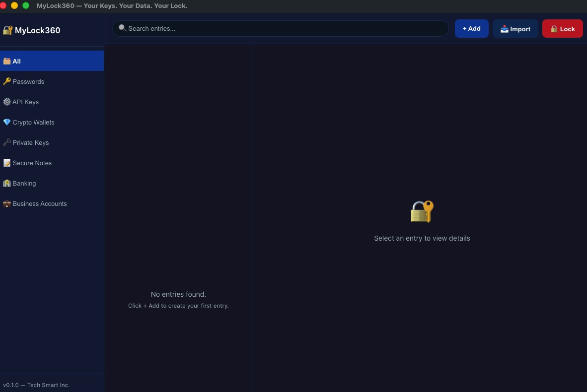This screenshot has width=587, height=392.
Task: Click the v0.1.0 version label
Action: (x=36, y=385)
